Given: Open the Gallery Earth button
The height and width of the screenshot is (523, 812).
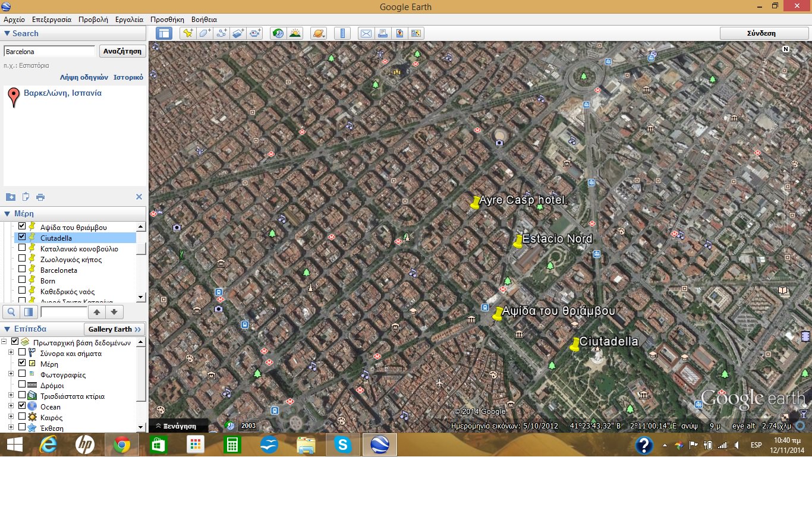Looking at the screenshot, I should click(114, 329).
